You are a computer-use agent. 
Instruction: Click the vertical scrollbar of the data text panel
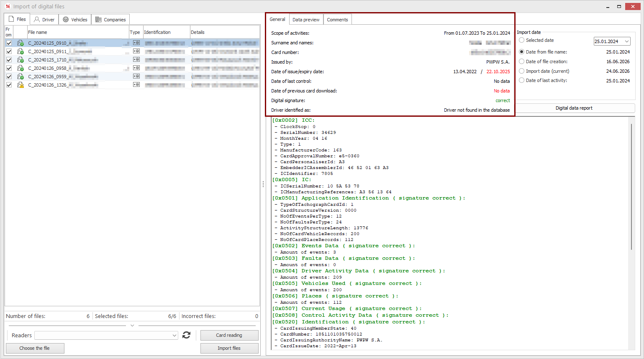(x=632, y=186)
